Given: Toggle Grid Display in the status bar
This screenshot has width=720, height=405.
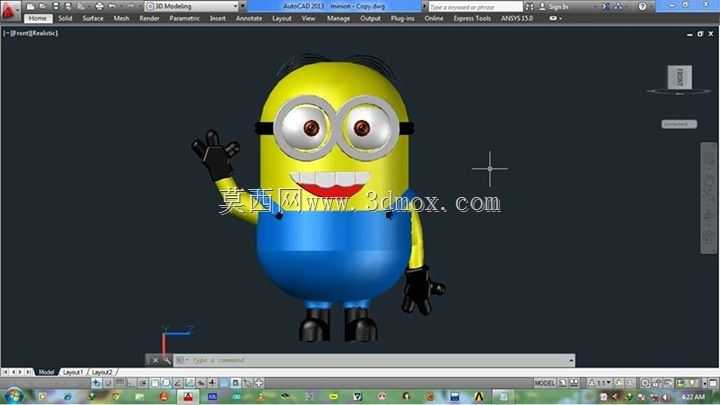Looking at the screenshot, I should [x=119, y=382].
